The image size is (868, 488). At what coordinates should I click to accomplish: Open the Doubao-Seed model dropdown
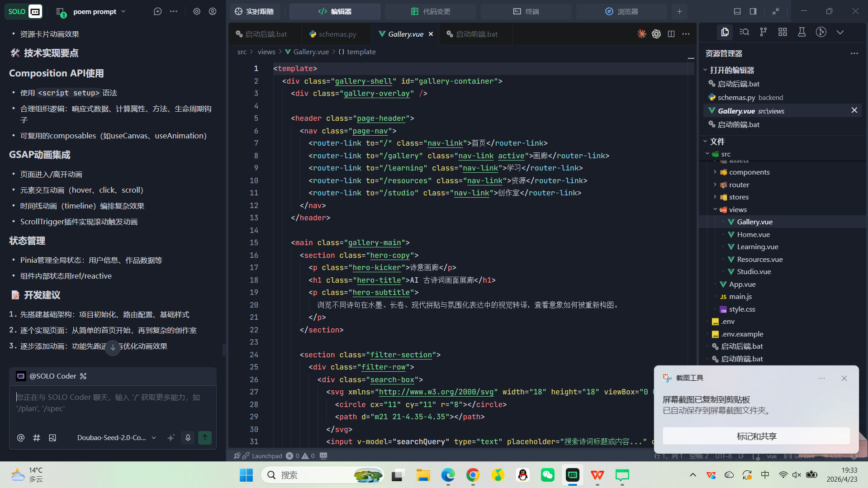(116, 437)
